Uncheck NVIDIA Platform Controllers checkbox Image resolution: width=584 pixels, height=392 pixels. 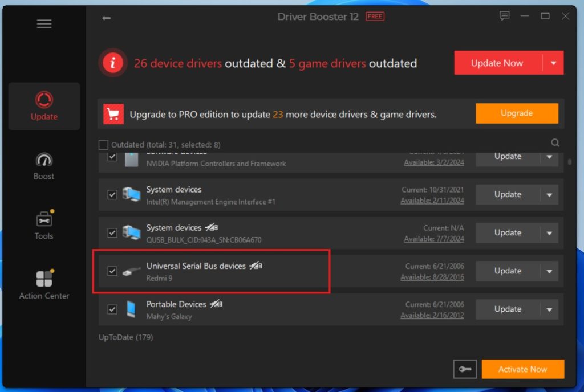(x=112, y=157)
